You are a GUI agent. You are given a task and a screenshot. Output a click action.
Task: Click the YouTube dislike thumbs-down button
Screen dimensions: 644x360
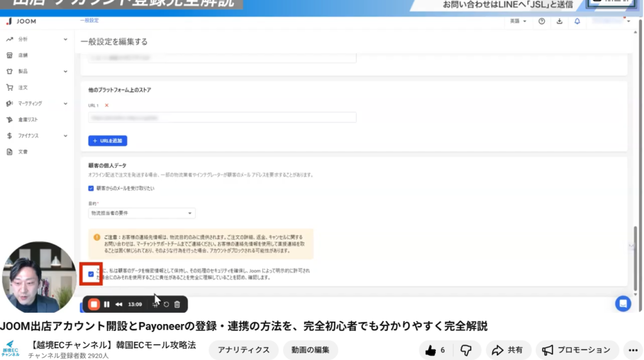point(466,350)
